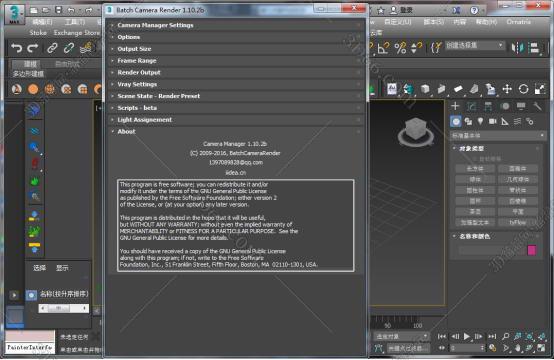554x360 pixels.
Task: Click the Help question mark icon
Action: coord(475,11)
